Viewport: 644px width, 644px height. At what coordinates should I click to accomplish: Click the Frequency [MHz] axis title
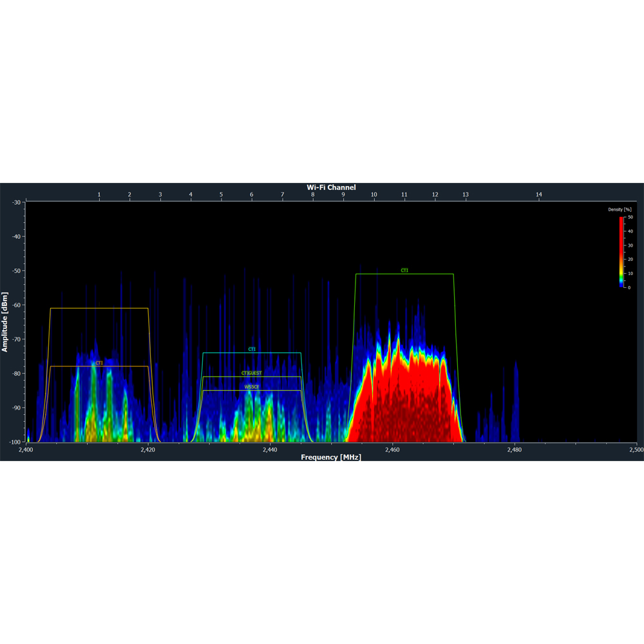tap(331, 457)
